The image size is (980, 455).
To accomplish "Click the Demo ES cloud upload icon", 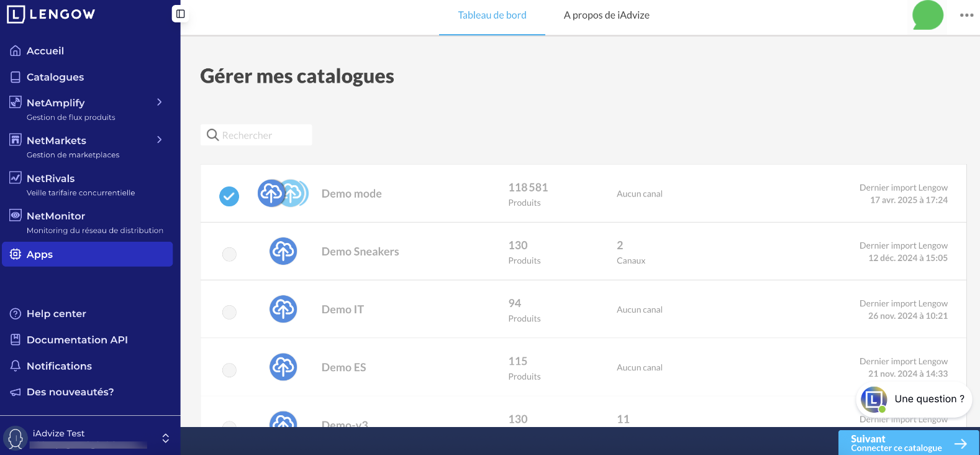I will point(283,367).
